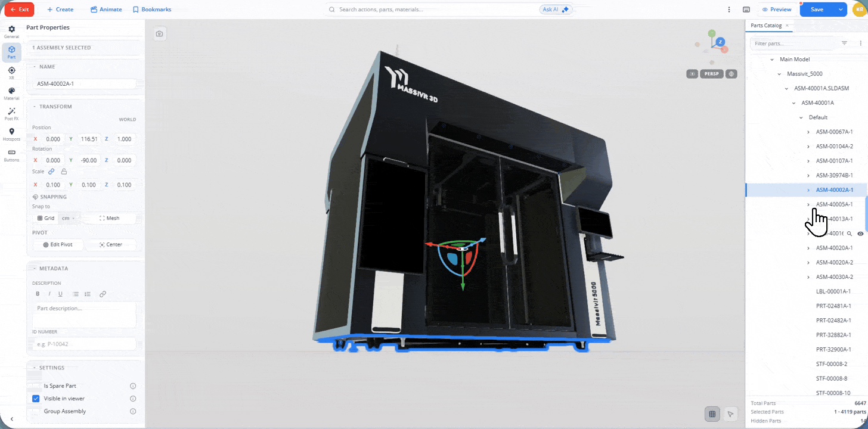The image size is (868, 429).
Task: Expand the ASM-00067A-1 assembly
Action: click(808, 132)
